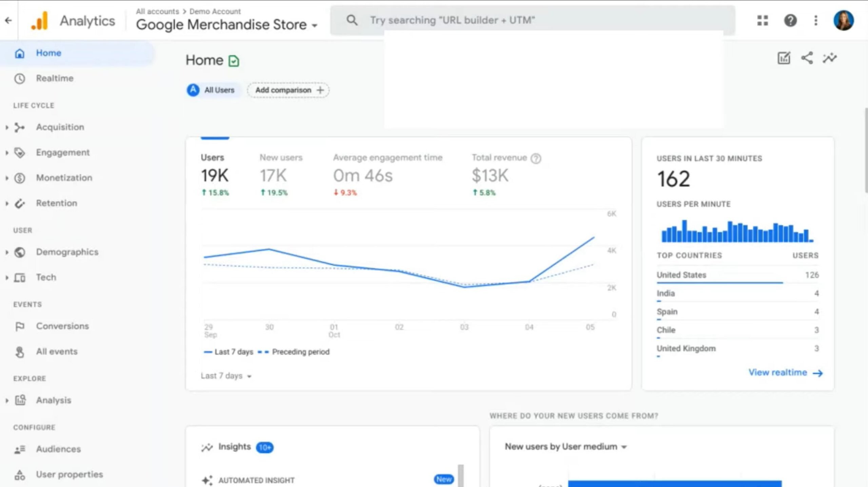Click the Acquisition icon in sidebar
The image size is (868, 487).
[20, 127]
